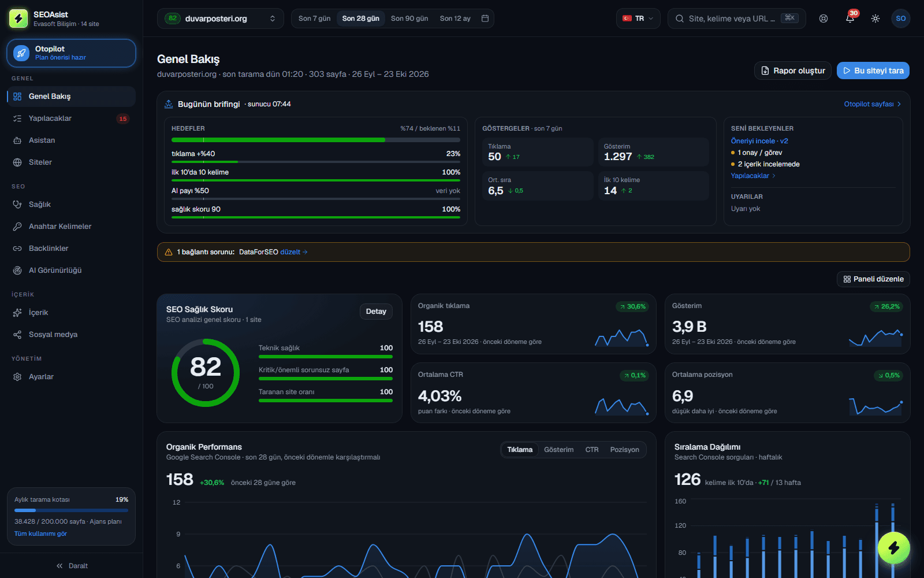The width and height of the screenshot is (924, 578).
Task: Focus the site, kelime veya URL search
Action: (736, 18)
